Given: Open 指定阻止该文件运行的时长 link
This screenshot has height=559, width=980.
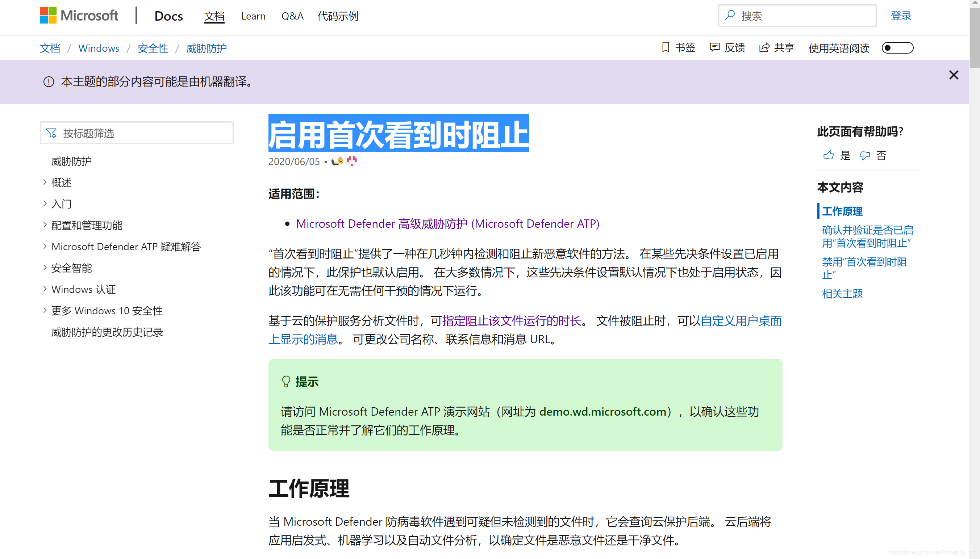Looking at the screenshot, I should pos(512,320).
